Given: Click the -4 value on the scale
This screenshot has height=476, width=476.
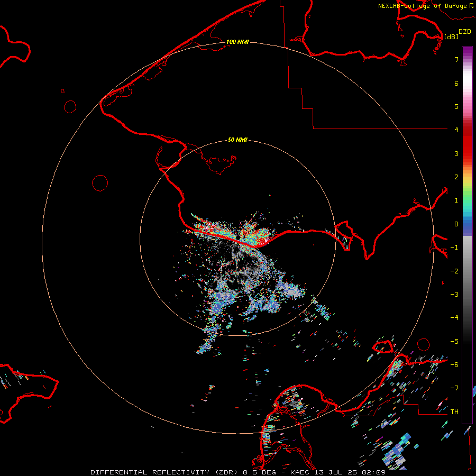Looking at the screenshot, I should [x=454, y=317].
